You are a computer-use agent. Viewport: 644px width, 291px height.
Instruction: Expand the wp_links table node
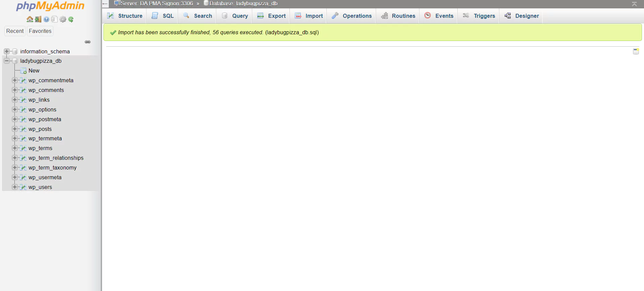click(x=15, y=100)
